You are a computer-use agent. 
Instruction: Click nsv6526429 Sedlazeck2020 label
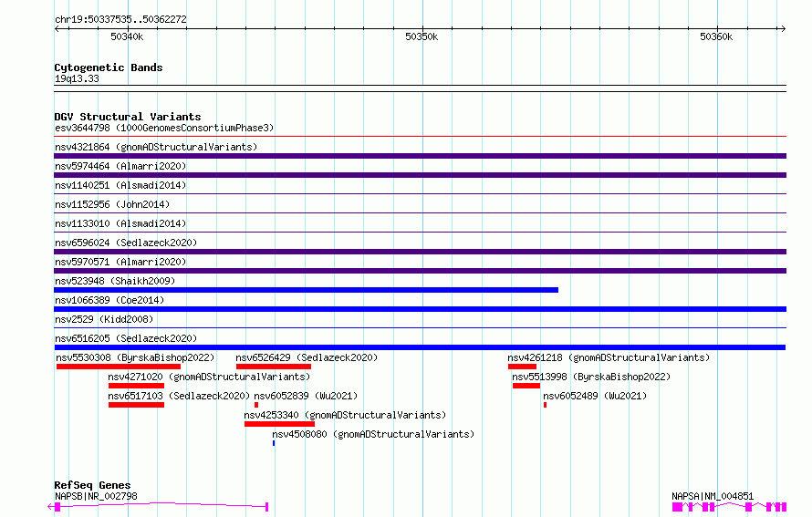point(307,357)
